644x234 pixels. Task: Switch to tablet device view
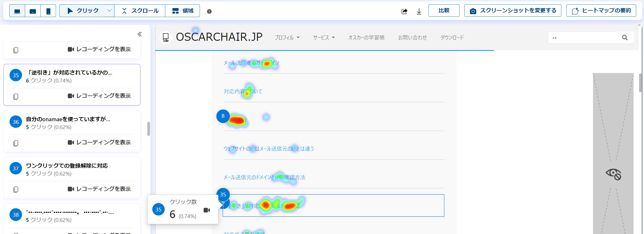(33, 11)
